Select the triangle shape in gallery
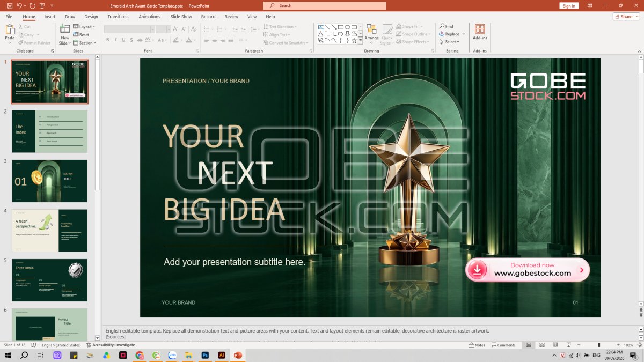The height and width of the screenshot is (362, 644). [x=321, y=34]
